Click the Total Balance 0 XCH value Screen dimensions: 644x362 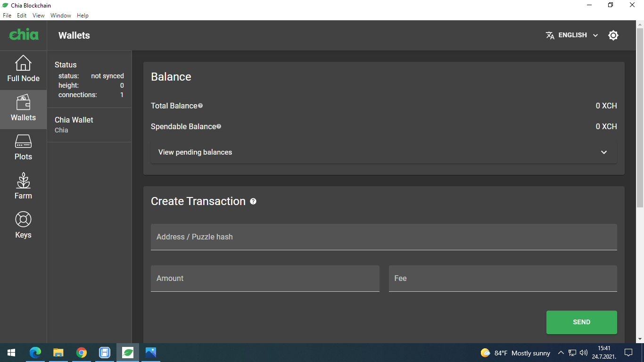coord(606,106)
